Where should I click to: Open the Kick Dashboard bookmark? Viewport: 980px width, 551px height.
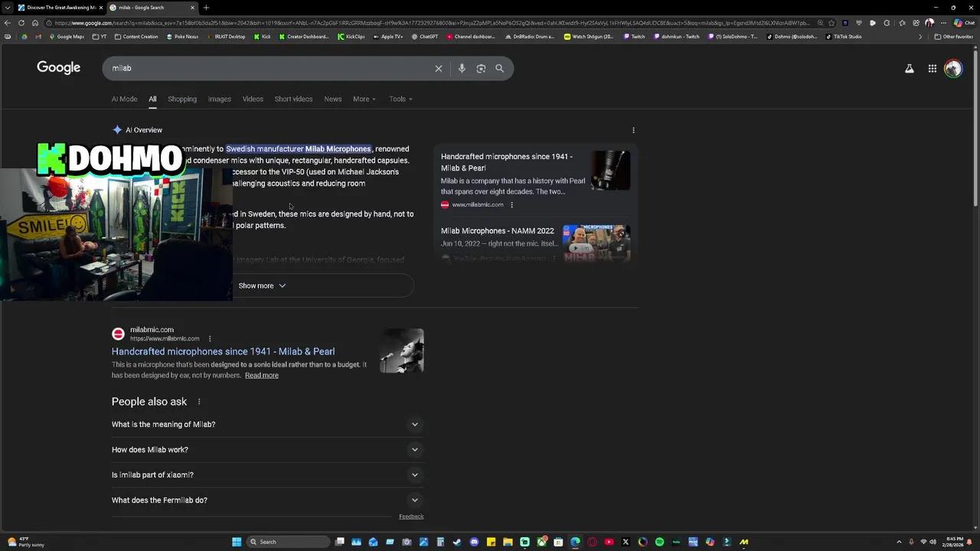(x=304, y=36)
